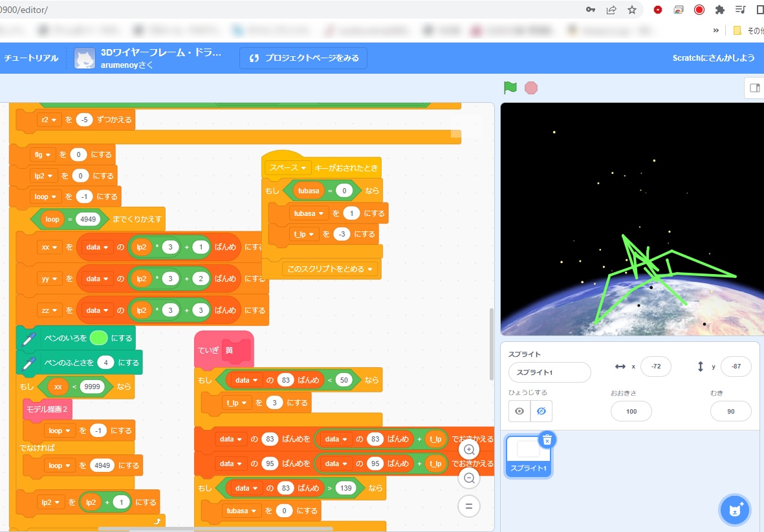
Task: Bookmark this page with the star icon
Action: (x=632, y=10)
